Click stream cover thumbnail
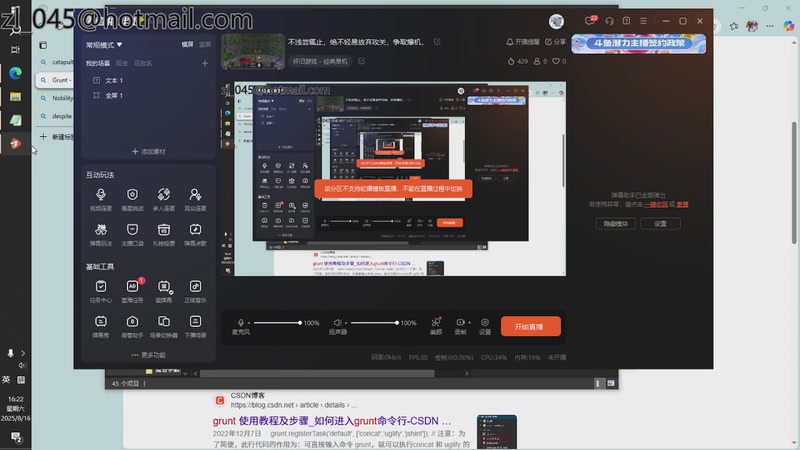 pos(253,52)
